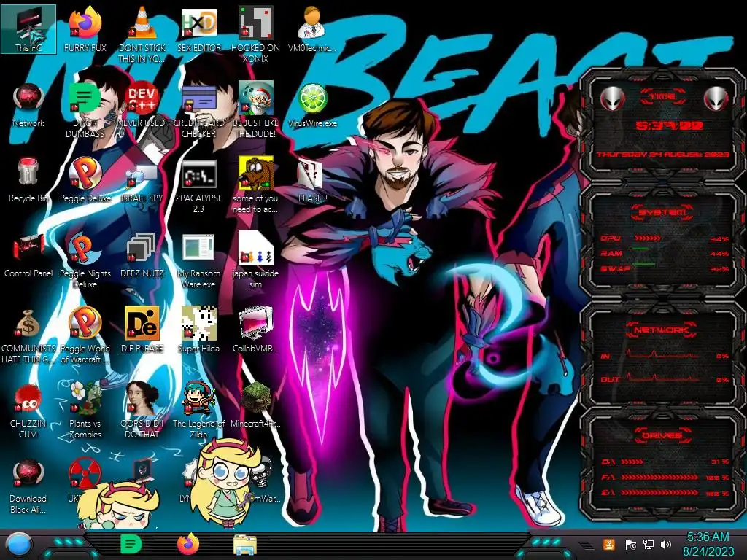This screenshot has width=747, height=560.
Task: Open the Action Center flag tray icon
Action: (x=631, y=544)
